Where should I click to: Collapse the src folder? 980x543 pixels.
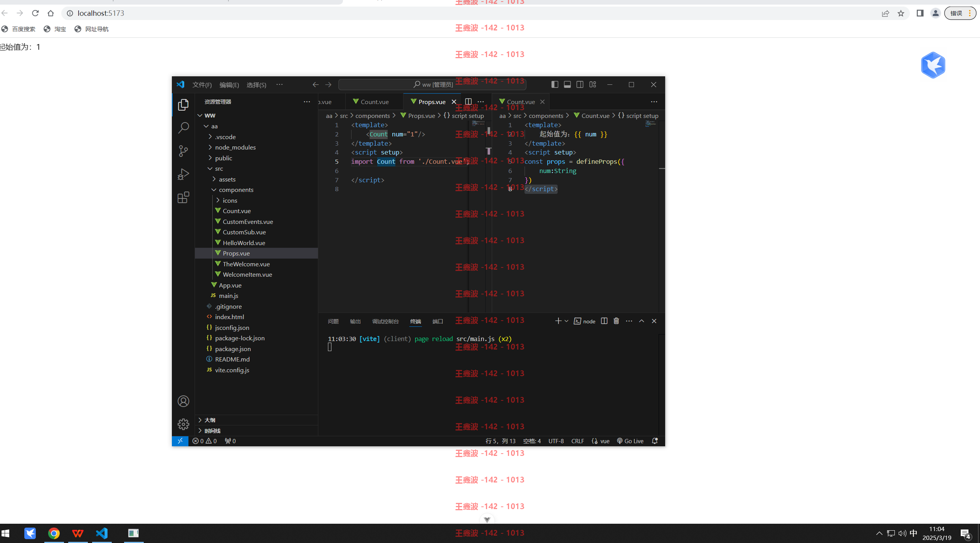pyautogui.click(x=210, y=168)
